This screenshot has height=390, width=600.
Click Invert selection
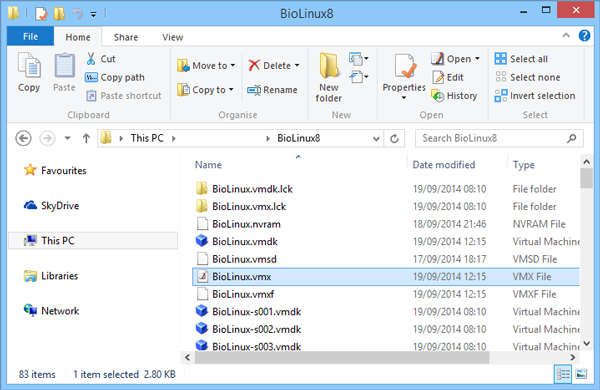(535, 96)
